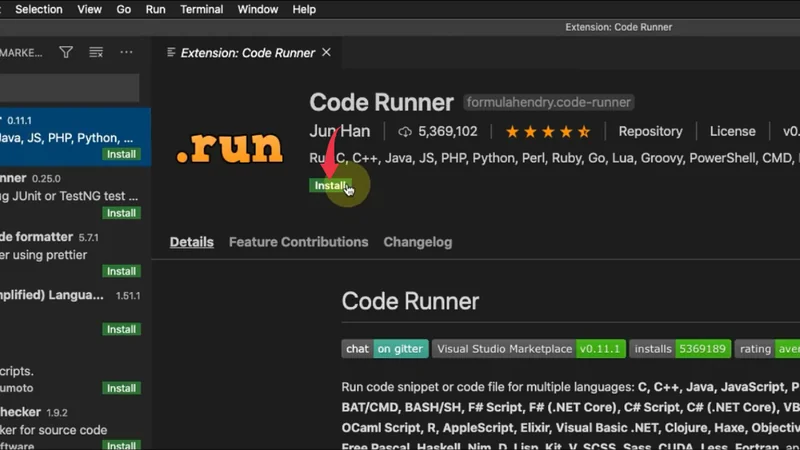
Task: Click the chat on gitter badge
Action: click(385, 349)
